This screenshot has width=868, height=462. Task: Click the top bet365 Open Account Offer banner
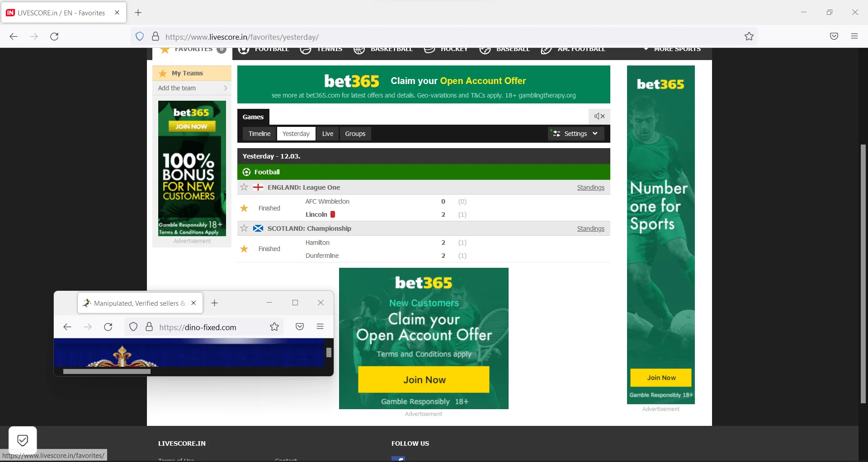click(424, 84)
